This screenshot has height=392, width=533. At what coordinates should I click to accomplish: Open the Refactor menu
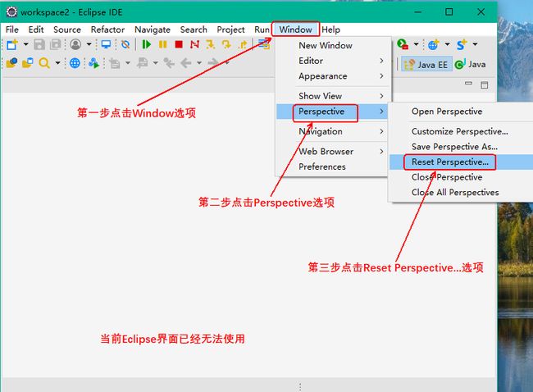coord(107,30)
